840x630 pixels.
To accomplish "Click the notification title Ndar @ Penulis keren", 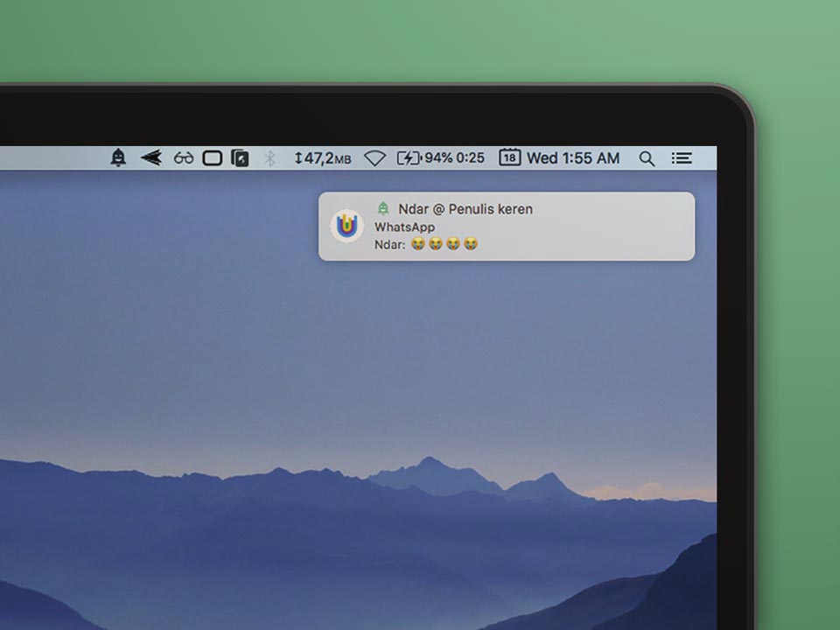I will (x=465, y=209).
